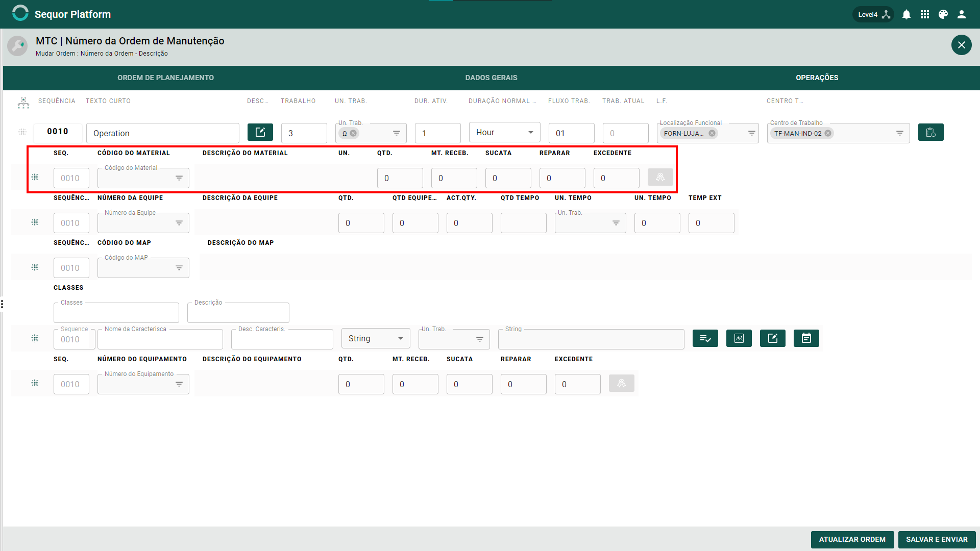Click the MAP row grid handle
The image size is (980, 551).
(x=35, y=267)
